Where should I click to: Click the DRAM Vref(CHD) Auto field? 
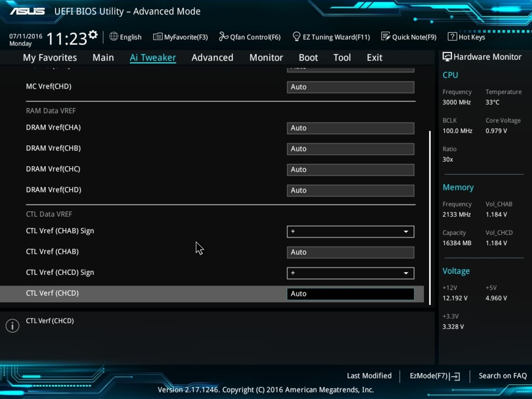coord(350,190)
